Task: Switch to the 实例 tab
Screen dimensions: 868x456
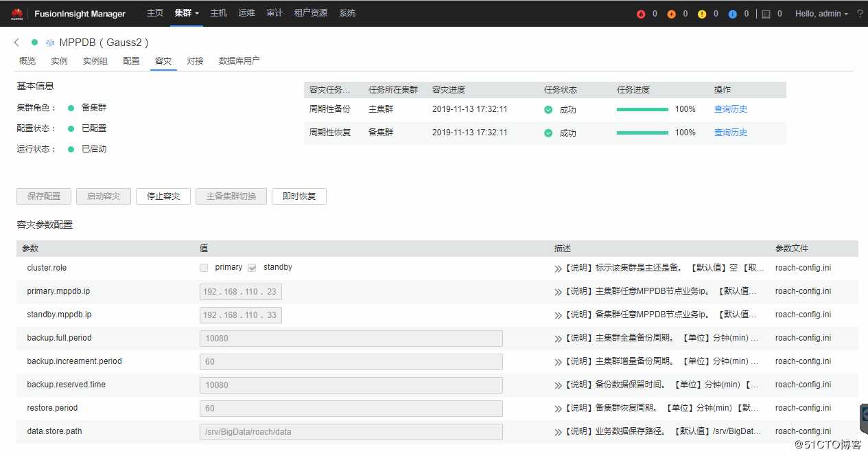Action: (x=59, y=60)
